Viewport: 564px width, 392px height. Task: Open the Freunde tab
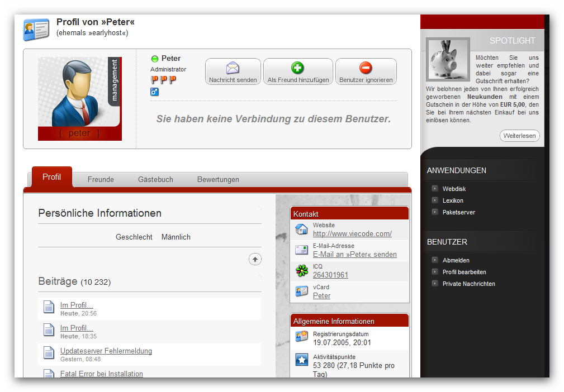click(x=101, y=179)
